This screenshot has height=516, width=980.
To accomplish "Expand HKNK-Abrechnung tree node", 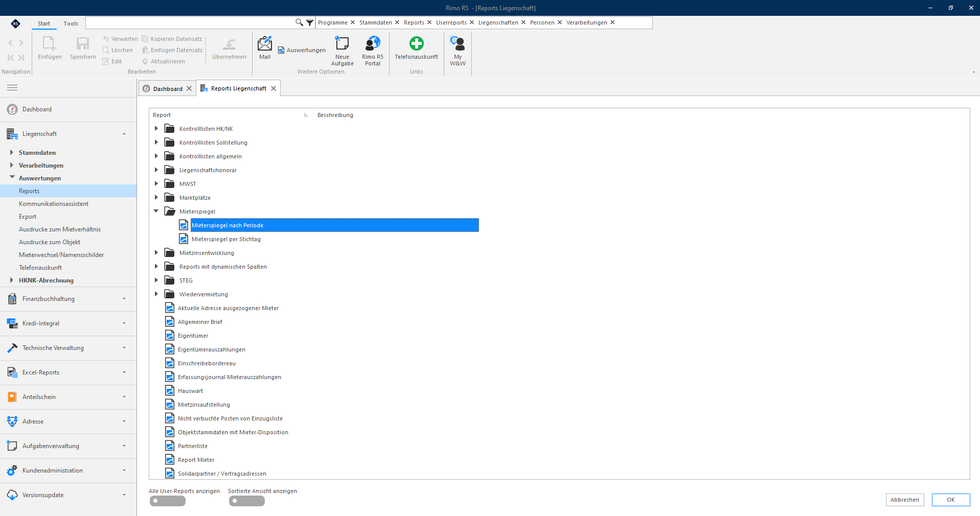I will coord(11,280).
